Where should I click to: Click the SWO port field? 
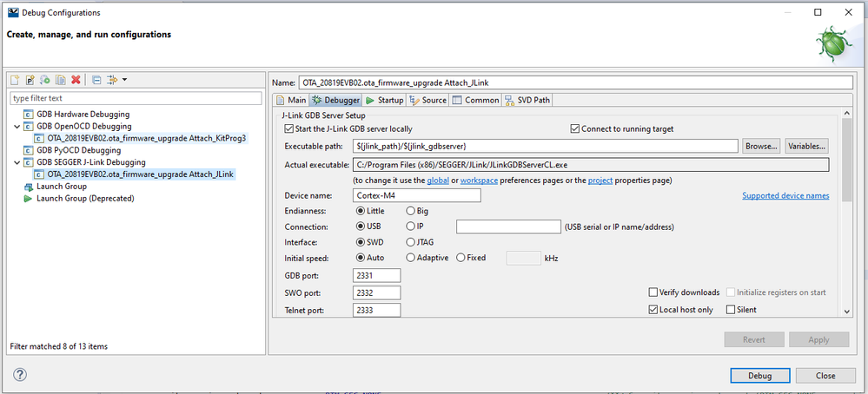376,292
